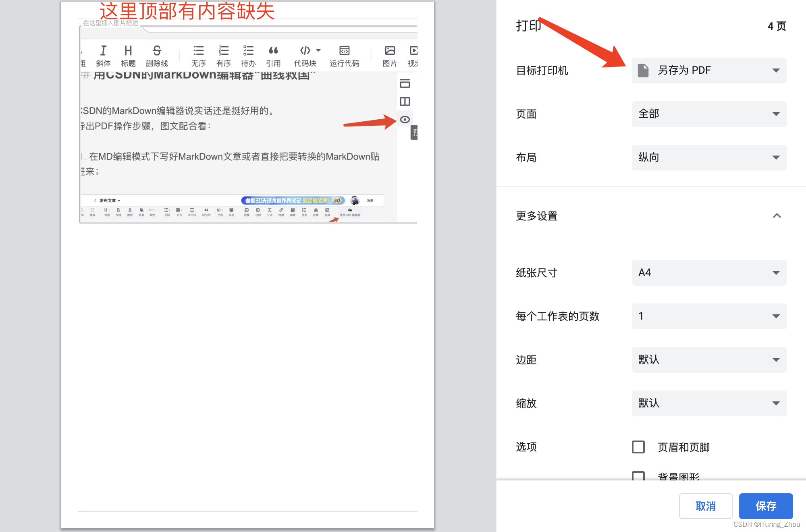Screen dimensions: 806x532
Task: Click the strikethrough (删除线) icon
Action: [x=157, y=51]
